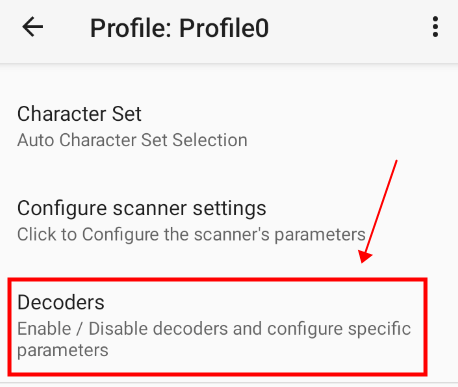Select Configure scanner settings entry

(x=229, y=221)
